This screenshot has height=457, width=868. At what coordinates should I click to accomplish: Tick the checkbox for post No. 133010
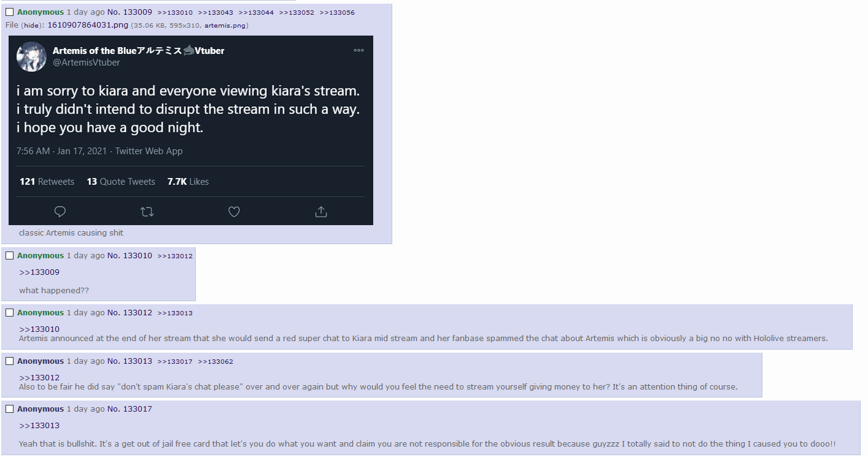coord(9,256)
